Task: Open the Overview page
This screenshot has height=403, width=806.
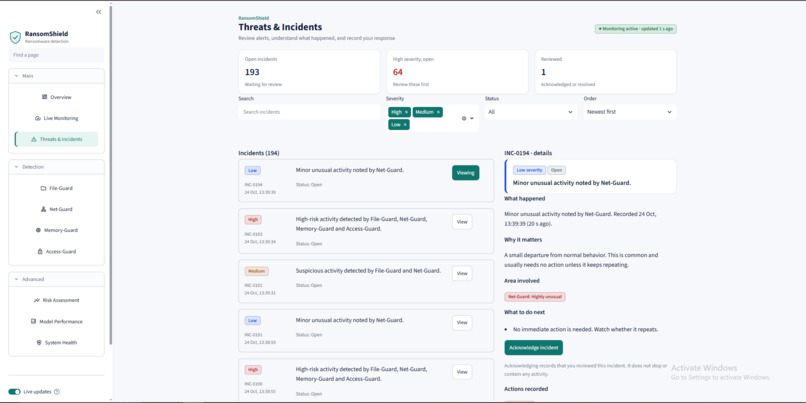Action: click(57, 97)
